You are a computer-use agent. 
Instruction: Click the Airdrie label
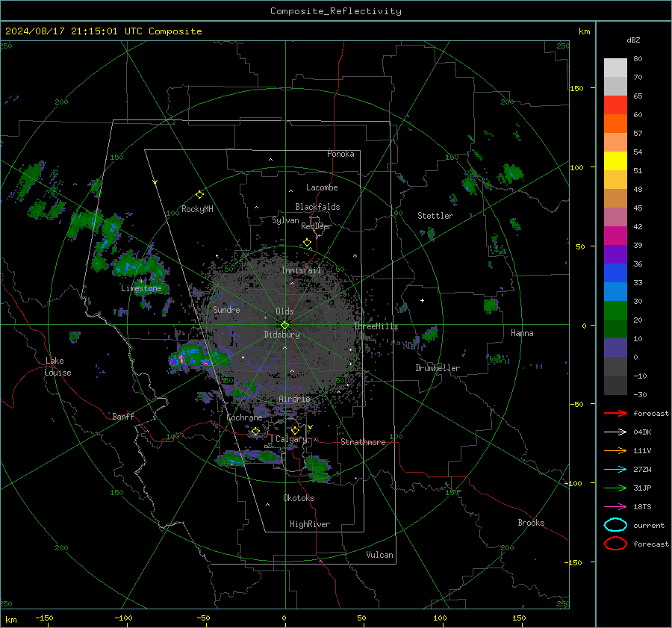point(294,399)
